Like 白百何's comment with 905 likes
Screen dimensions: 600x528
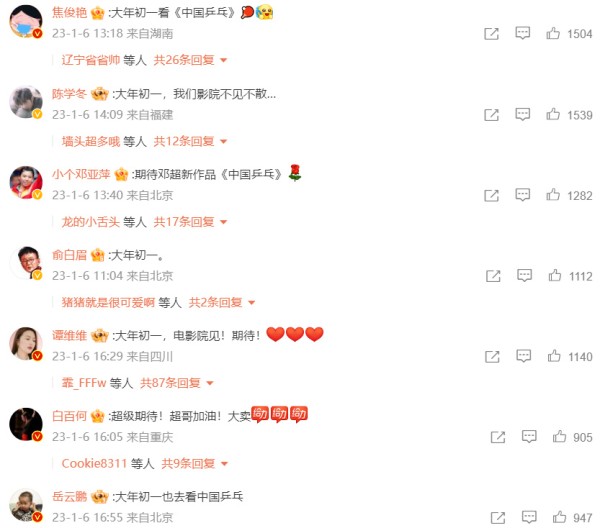coord(559,437)
